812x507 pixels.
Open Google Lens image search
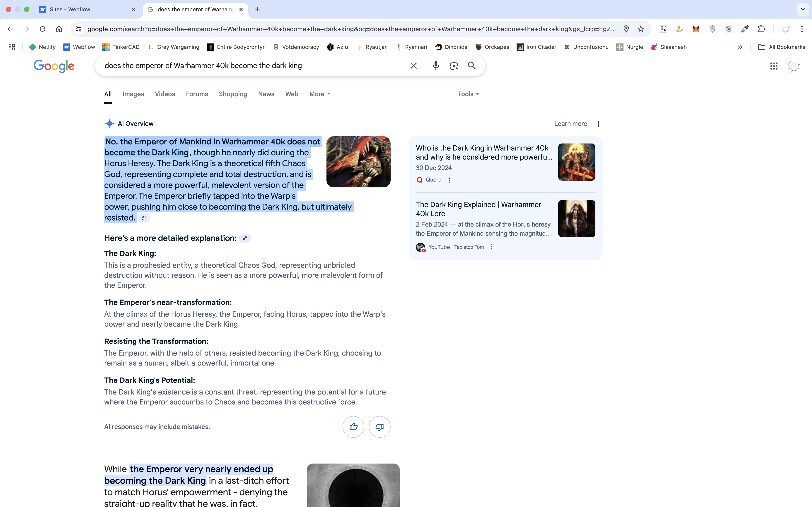(x=454, y=66)
